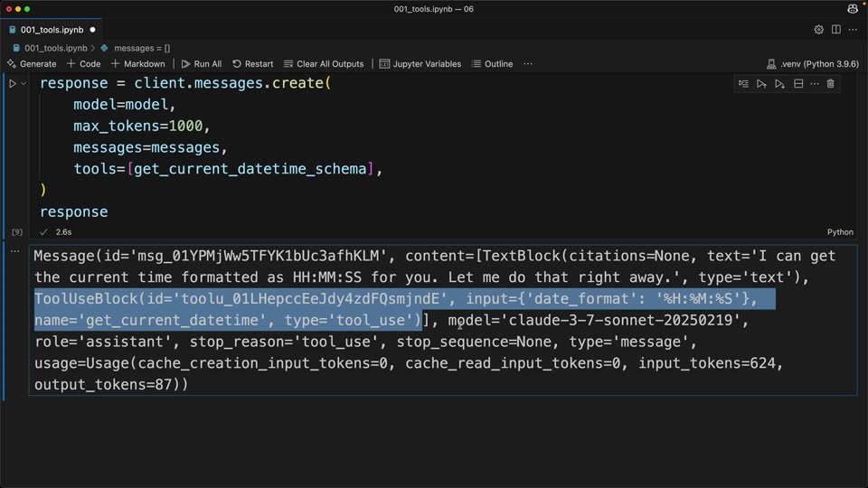Open editor more actions menu top right
This screenshot has height=488, width=868.
(853, 30)
